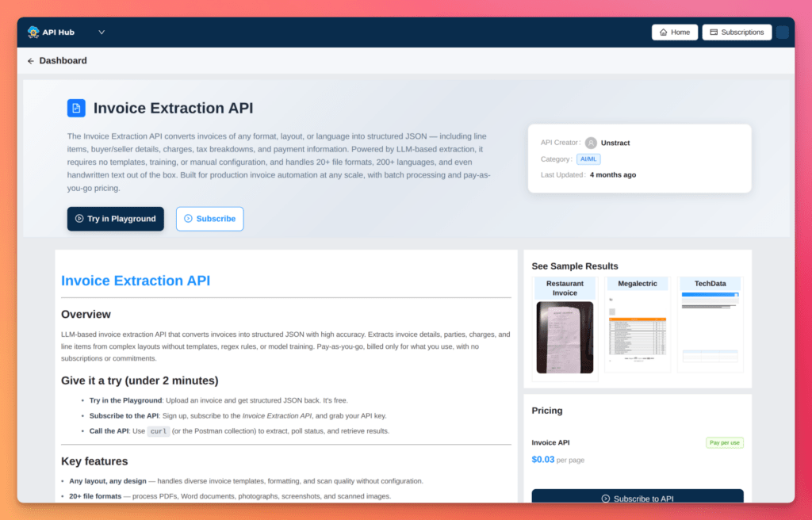812x520 pixels.
Task: Expand the API Hub dropdown chevron
Action: [x=101, y=32]
